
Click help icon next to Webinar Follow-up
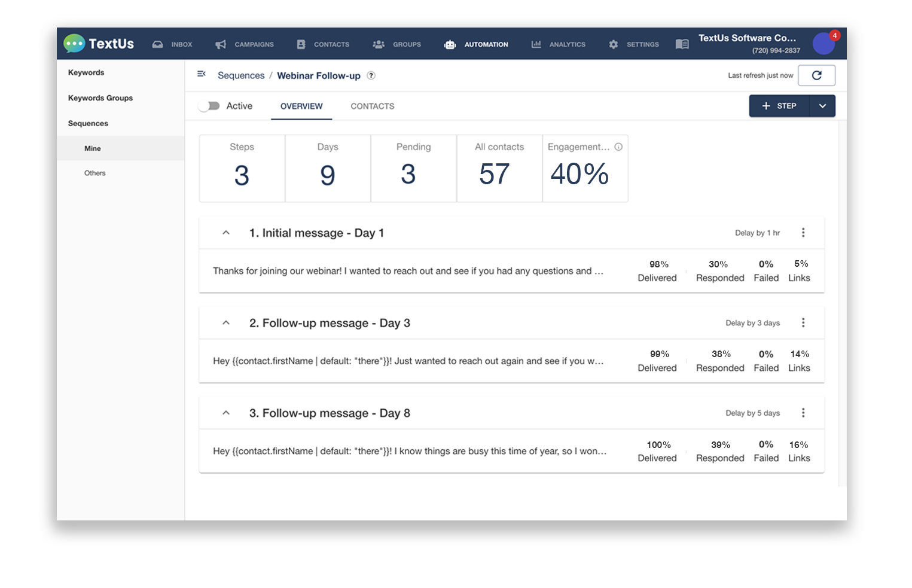(x=371, y=75)
